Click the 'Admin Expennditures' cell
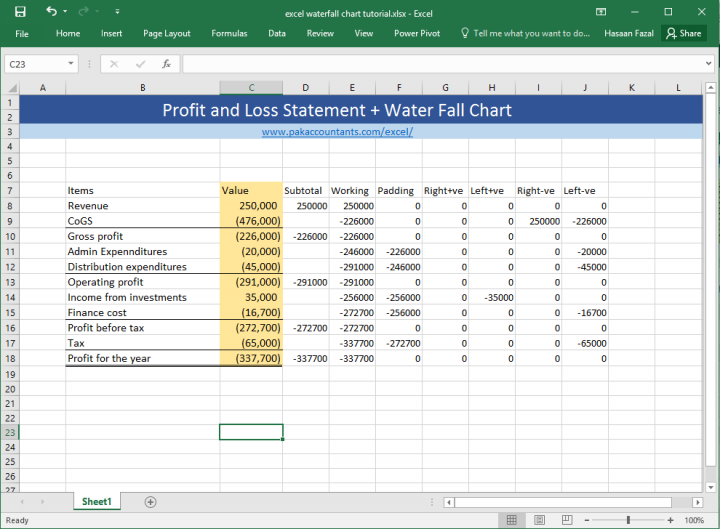This screenshot has height=529, width=720. tap(142, 252)
